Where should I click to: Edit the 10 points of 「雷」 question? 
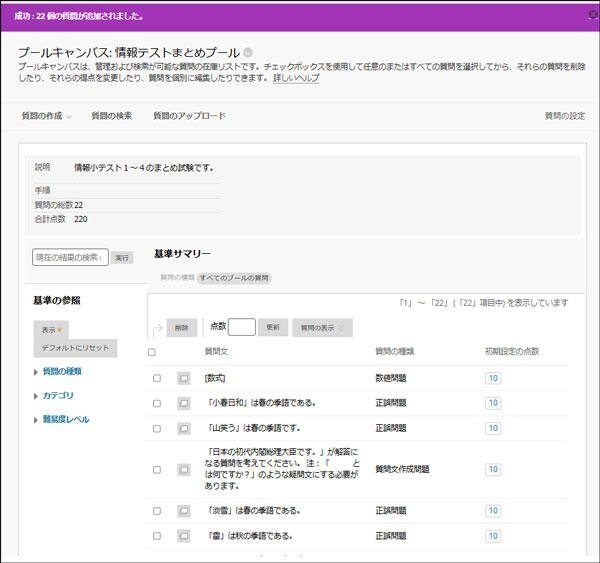click(x=493, y=536)
